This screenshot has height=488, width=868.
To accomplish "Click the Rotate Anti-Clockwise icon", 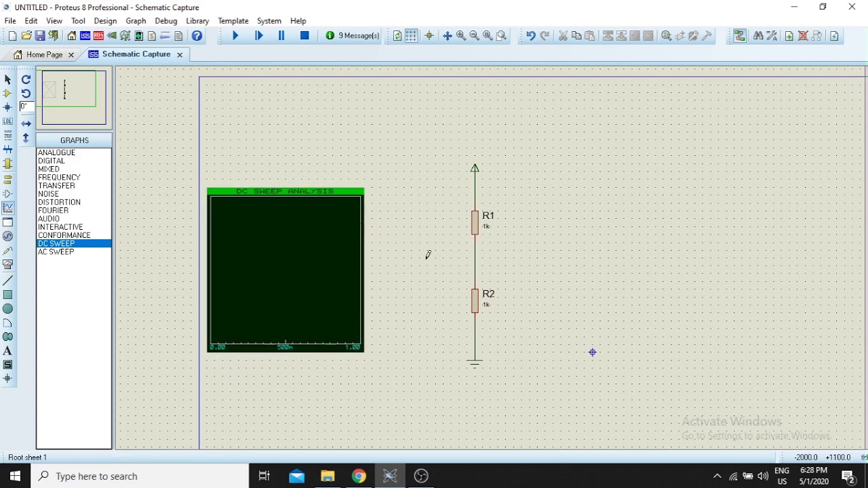I will click(x=26, y=94).
